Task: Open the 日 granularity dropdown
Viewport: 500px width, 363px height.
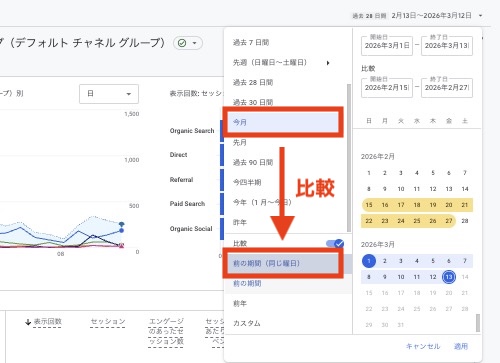Action: pos(109,94)
